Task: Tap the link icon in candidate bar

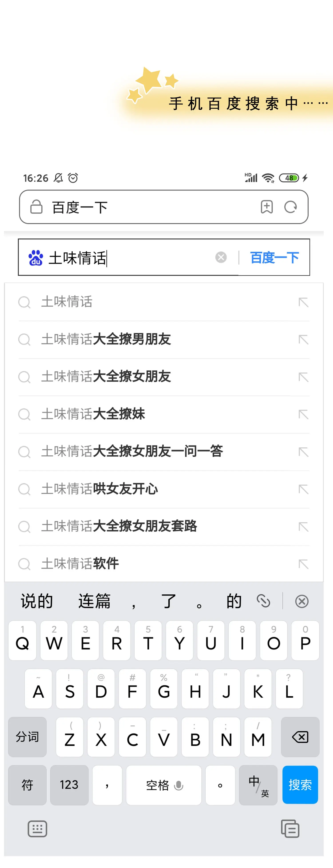Action: coord(263,601)
